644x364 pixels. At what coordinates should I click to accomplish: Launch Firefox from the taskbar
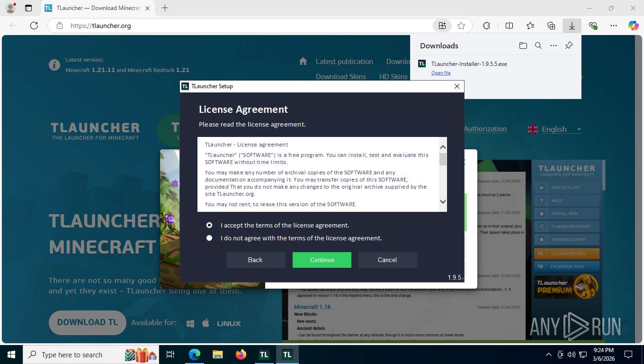[241, 355]
